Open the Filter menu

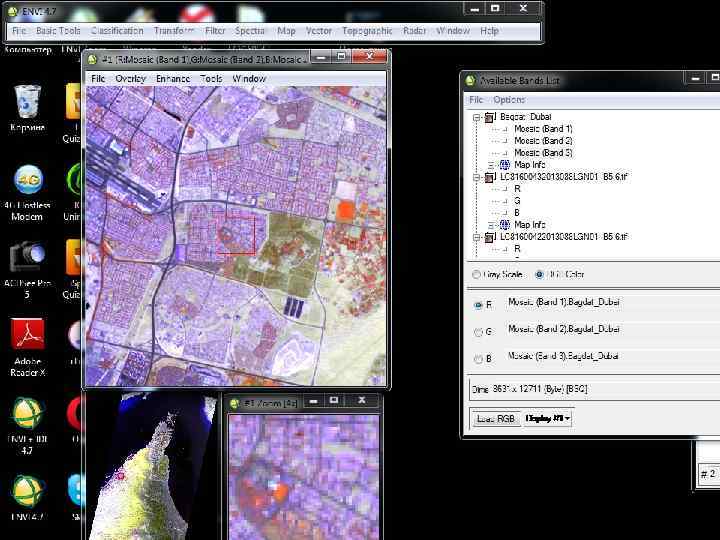(215, 31)
